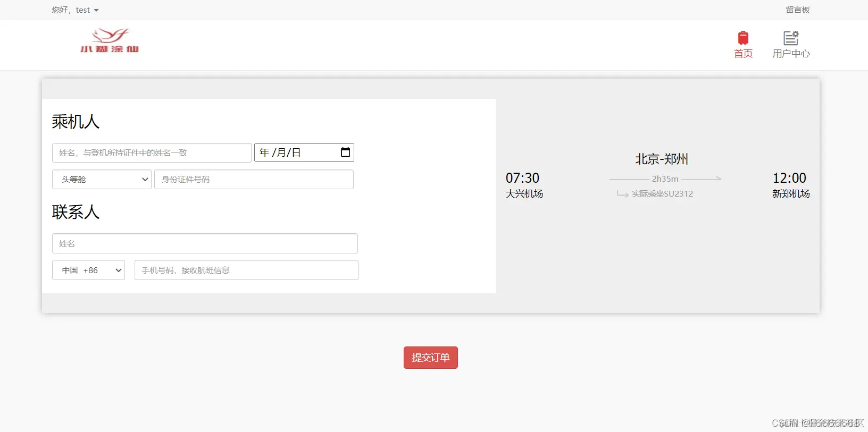Click the red luggage home icon

(x=743, y=38)
